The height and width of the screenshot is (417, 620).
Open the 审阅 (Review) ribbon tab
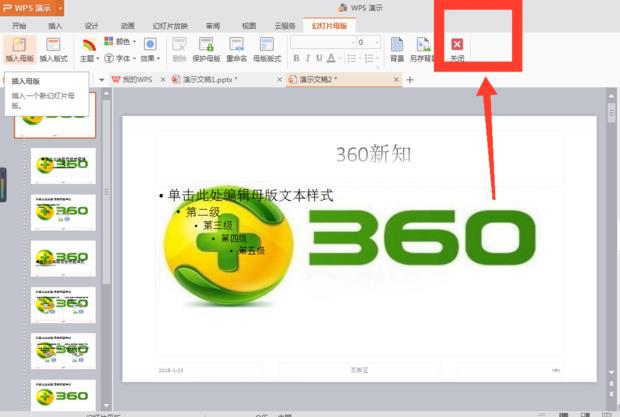click(213, 26)
